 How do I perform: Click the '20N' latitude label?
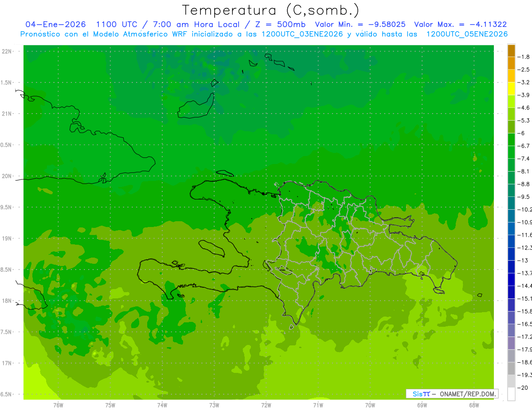(x=7, y=176)
